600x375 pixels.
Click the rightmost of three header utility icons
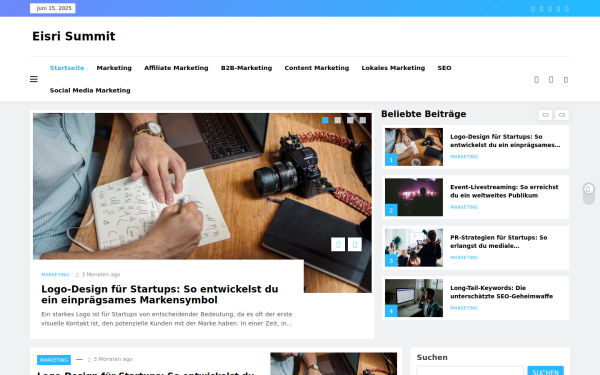click(566, 80)
